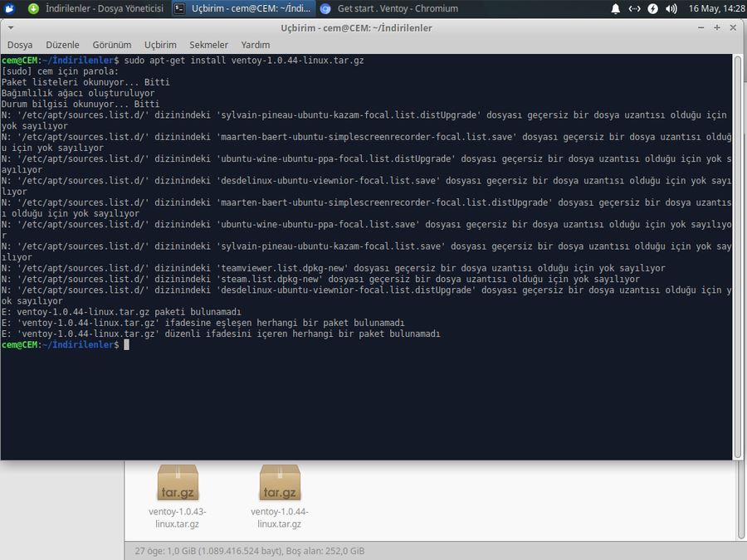747x560 pixels.
Task: Click 'Durum bilgisi okunuyor... Bitti' line
Action: pyautogui.click(x=81, y=105)
